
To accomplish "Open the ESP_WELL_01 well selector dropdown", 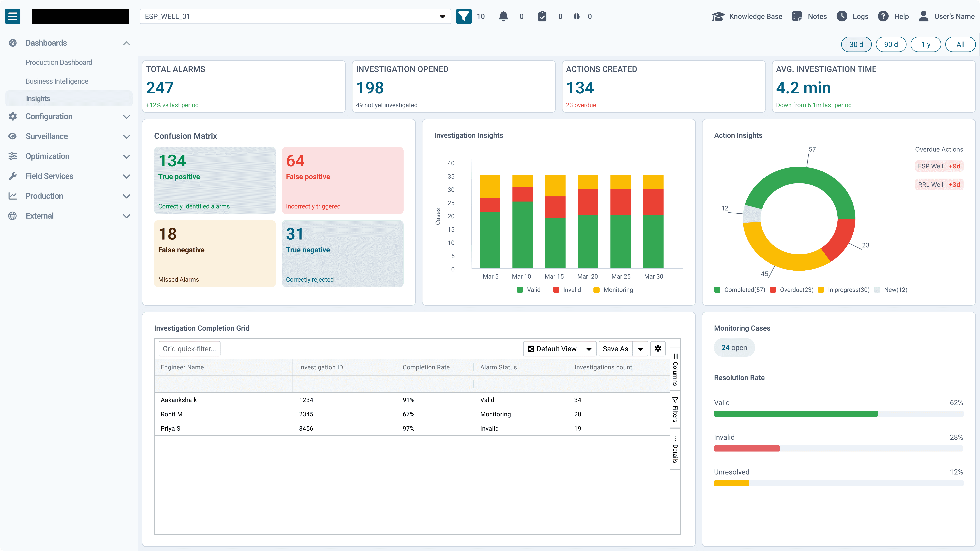I will (x=295, y=16).
